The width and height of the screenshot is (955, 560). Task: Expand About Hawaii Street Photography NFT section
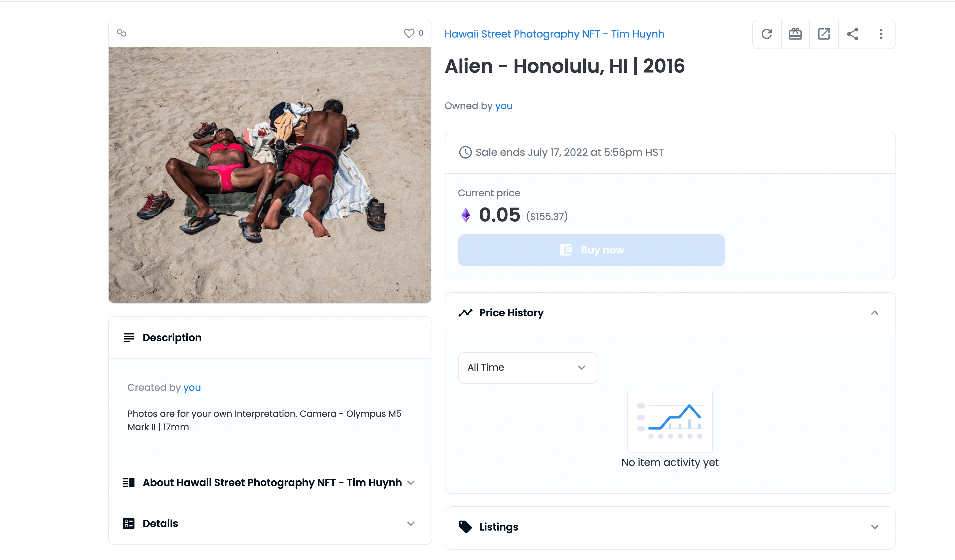(x=411, y=482)
